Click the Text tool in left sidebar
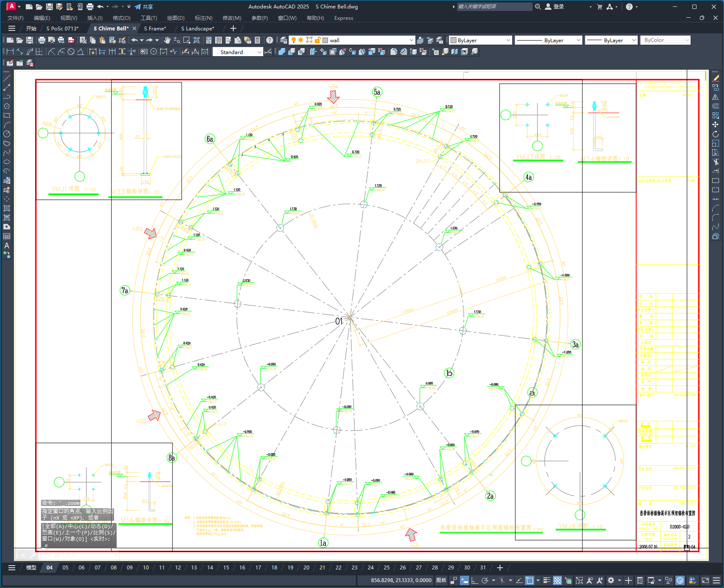The width and height of the screenshot is (724, 588). pos(7,245)
